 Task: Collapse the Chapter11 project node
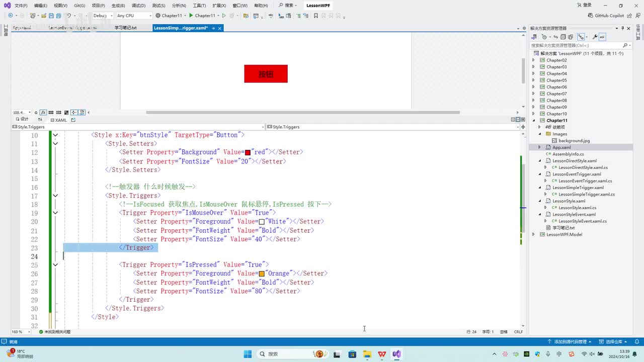pyautogui.click(x=534, y=121)
